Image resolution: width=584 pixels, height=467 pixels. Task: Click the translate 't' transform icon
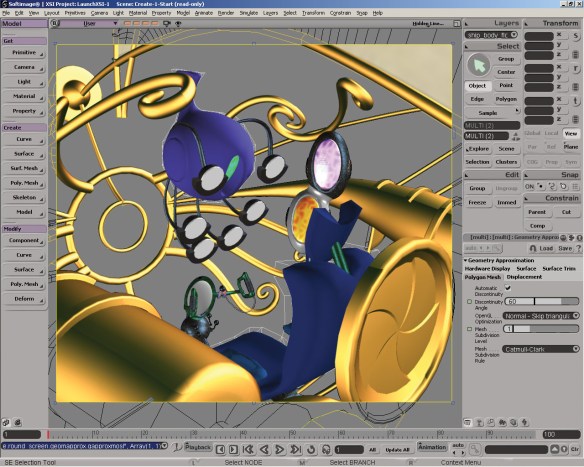pyautogui.click(x=576, y=101)
